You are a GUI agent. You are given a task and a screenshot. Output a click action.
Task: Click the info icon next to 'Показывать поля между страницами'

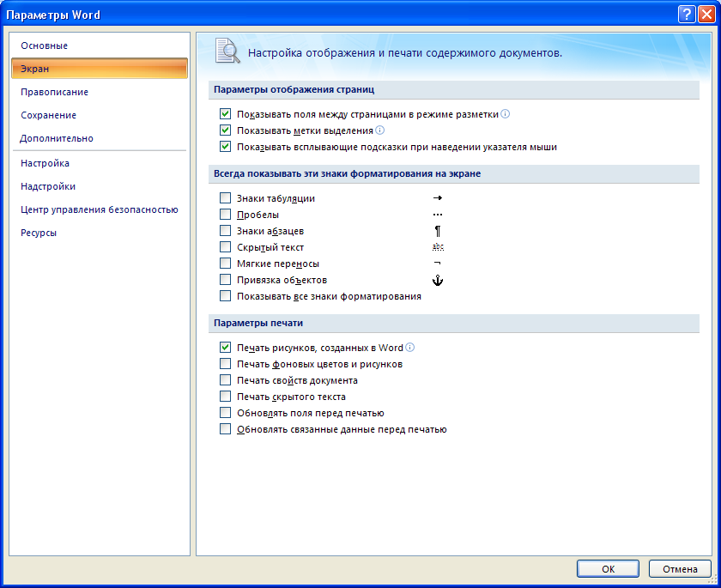(505, 113)
